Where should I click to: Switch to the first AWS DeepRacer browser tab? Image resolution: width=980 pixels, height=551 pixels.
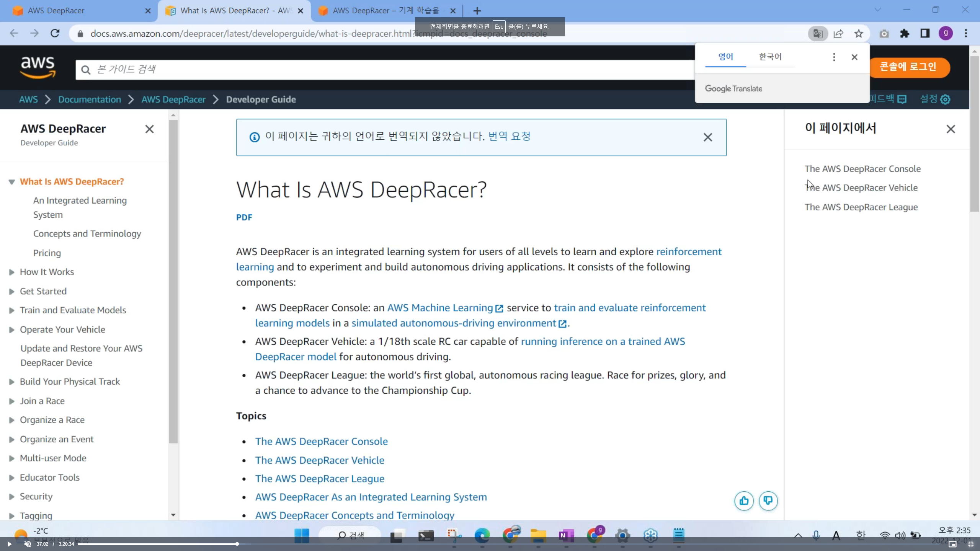(77, 11)
